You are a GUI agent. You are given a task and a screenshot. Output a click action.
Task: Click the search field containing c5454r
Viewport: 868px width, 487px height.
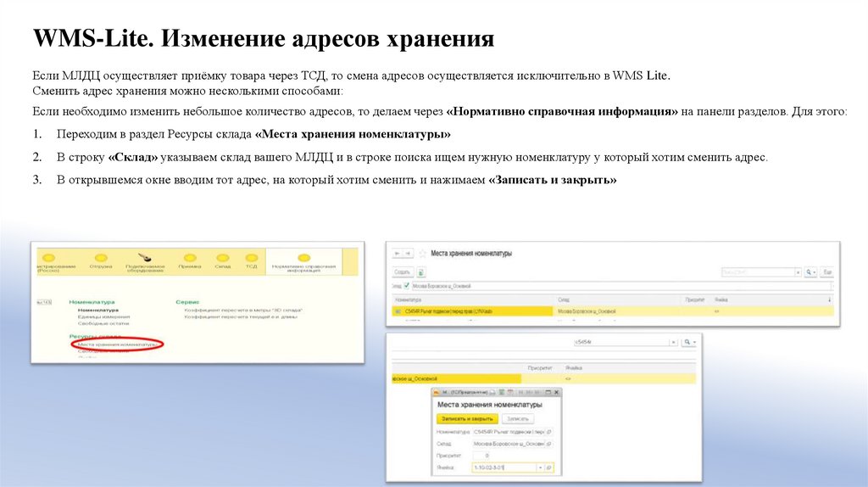[621, 343]
